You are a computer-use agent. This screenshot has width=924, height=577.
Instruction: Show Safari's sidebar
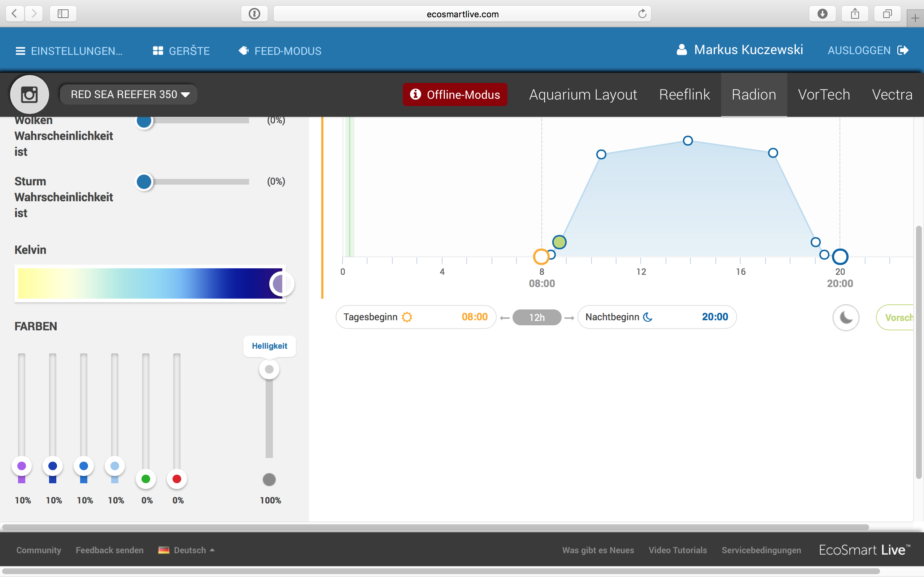[63, 14]
